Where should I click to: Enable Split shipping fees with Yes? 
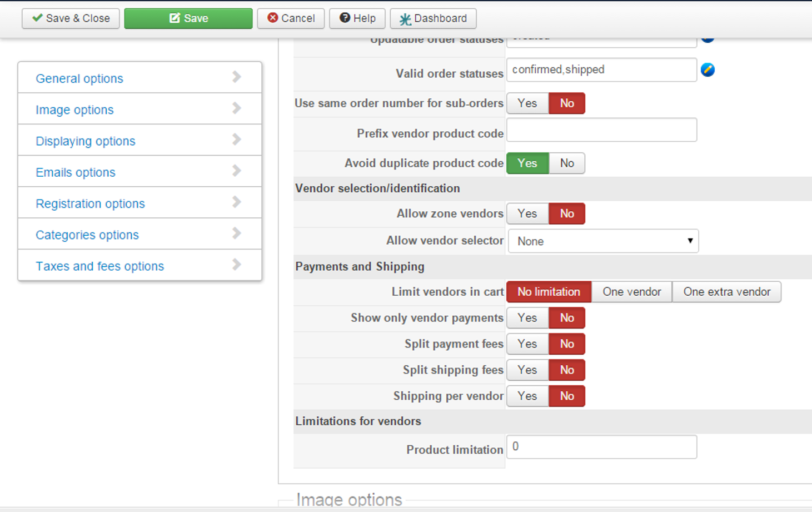point(527,370)
